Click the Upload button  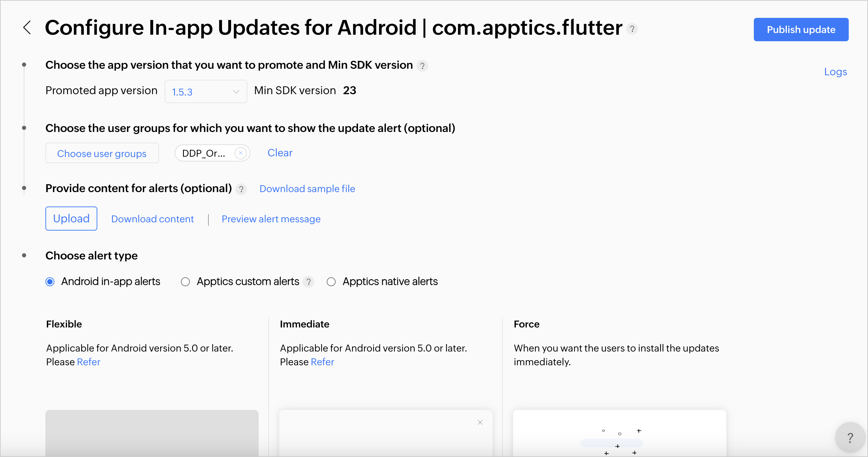(x=71, y=219)
